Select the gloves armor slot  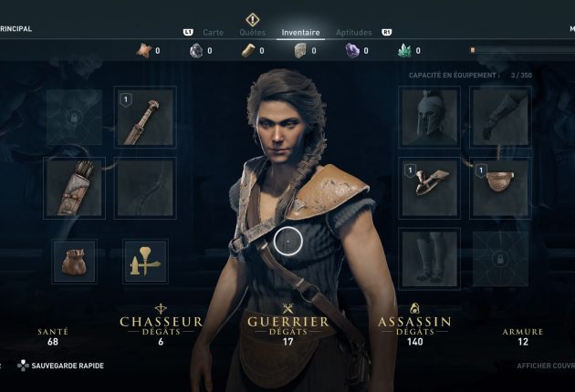[x=500, y=118]
